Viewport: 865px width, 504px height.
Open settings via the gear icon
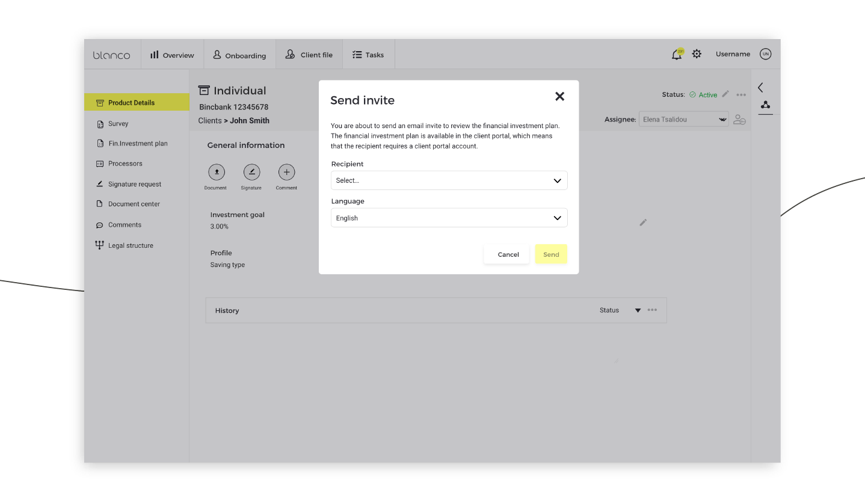pos(697,54)
